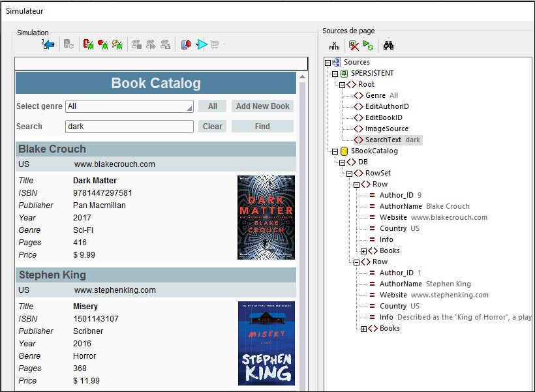535x392 pixels.
Task: Click the red X reset icon in the page sources toolbar
Action: [354, 45]
